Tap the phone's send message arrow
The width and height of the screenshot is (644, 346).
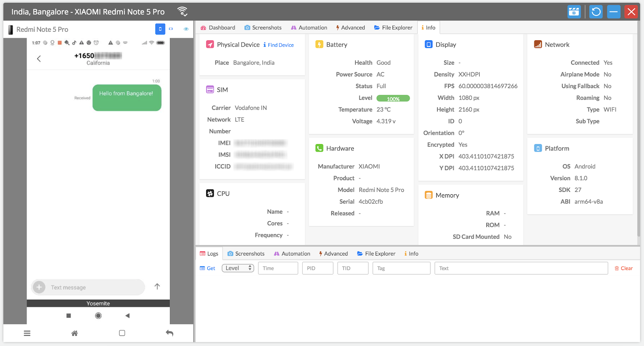click(157, 286)
